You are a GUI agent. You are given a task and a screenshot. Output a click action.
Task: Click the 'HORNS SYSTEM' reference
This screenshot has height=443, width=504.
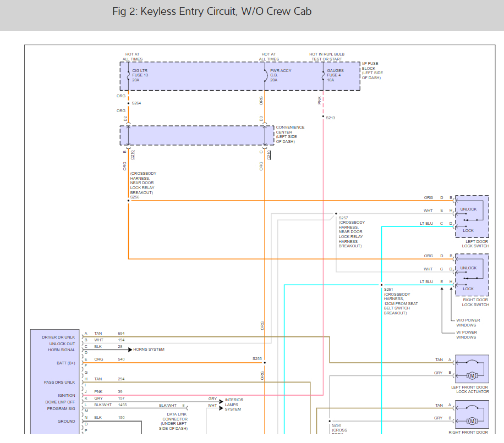pyautogui.click(x=149, y=349)
